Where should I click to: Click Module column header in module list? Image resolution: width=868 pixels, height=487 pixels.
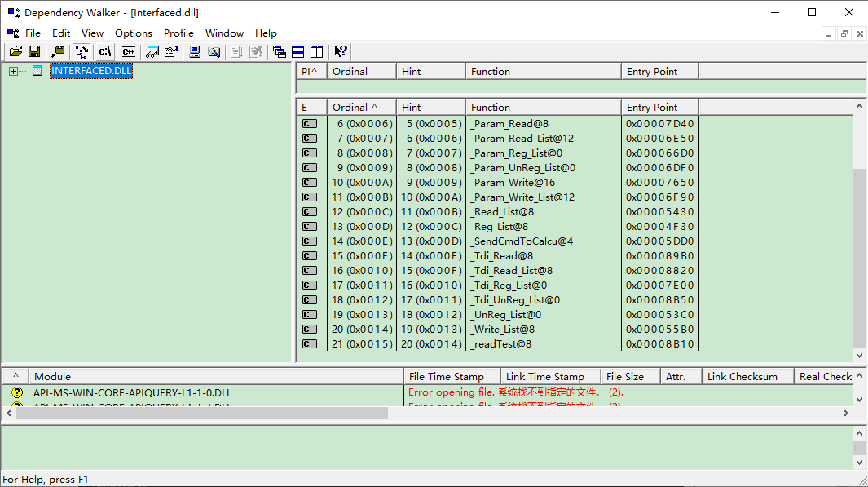pos(216,377)
